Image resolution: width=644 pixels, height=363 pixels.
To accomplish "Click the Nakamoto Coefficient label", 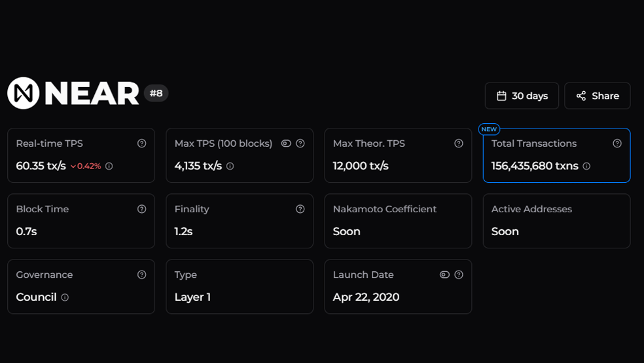I will tap(384, 209).
